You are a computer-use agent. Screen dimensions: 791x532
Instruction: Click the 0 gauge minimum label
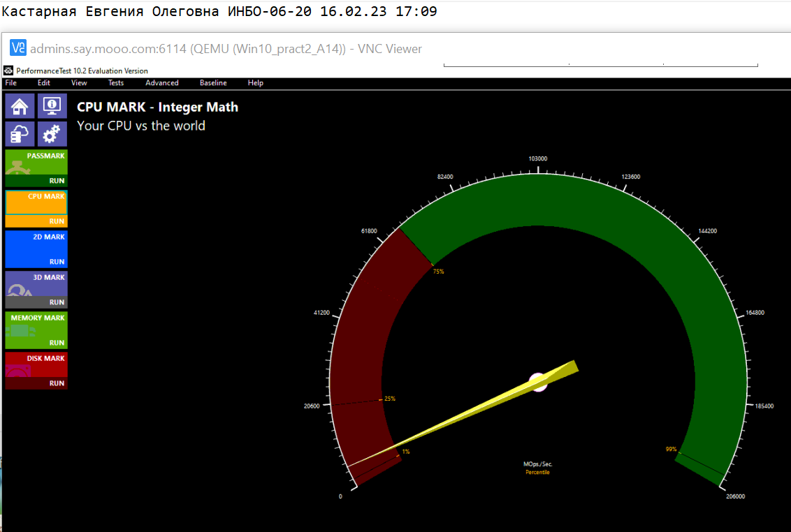(340, 496)
